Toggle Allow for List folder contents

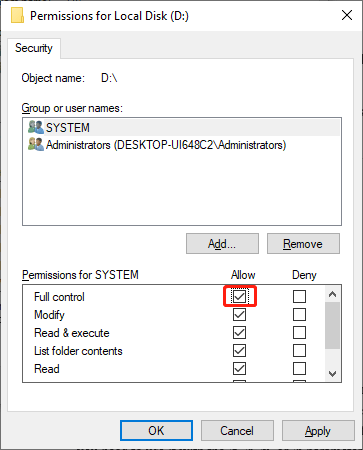coord(239,350)
